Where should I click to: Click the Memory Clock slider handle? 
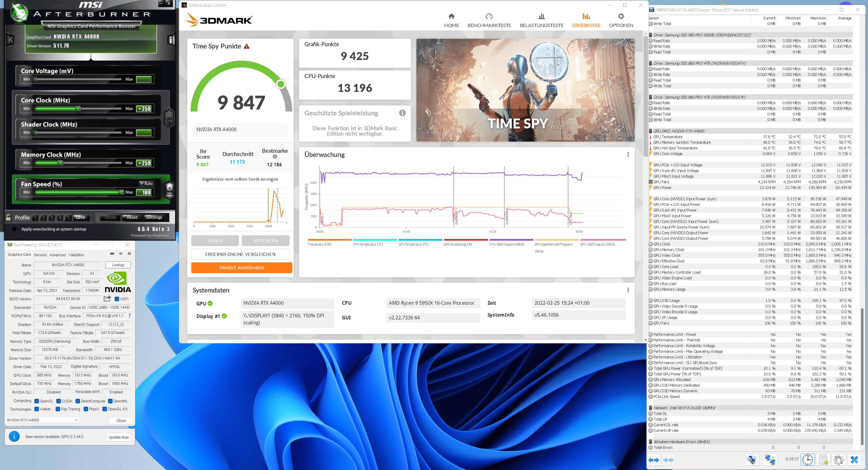click(x=61, y=163)
